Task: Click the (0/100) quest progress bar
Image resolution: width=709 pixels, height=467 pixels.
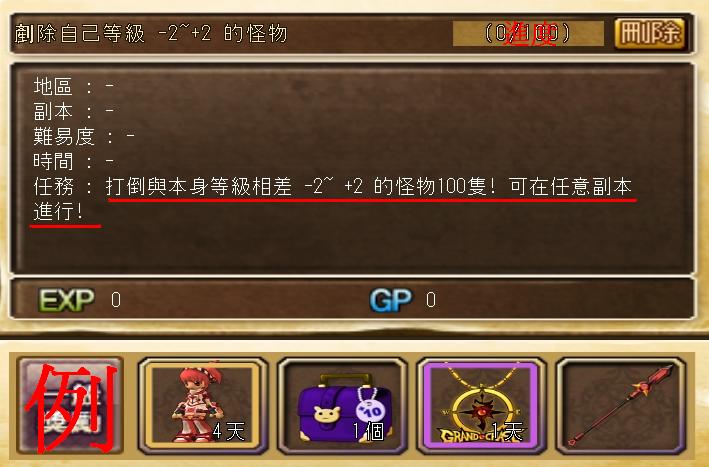Action: point(528,33)
